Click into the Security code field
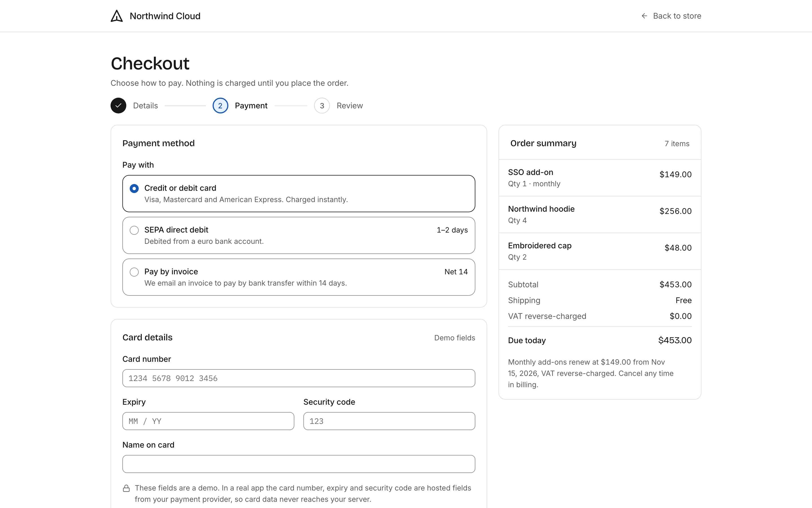The width and height of the screenshot is (812, 508). pos(389,421)
